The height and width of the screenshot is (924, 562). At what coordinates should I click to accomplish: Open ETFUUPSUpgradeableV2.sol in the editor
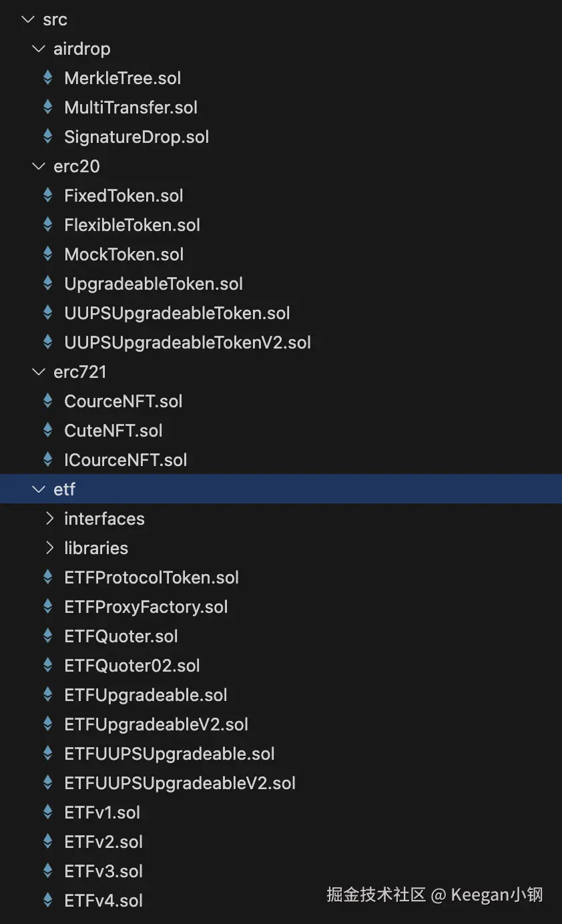point(180,783)
